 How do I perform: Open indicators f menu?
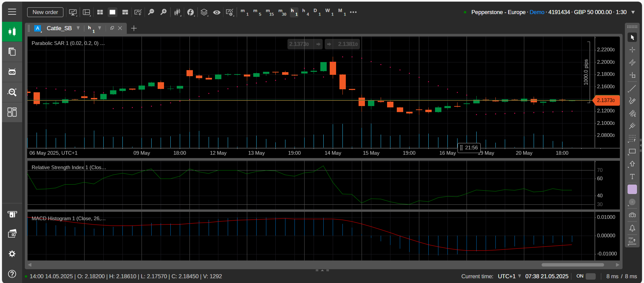[191, 12]
